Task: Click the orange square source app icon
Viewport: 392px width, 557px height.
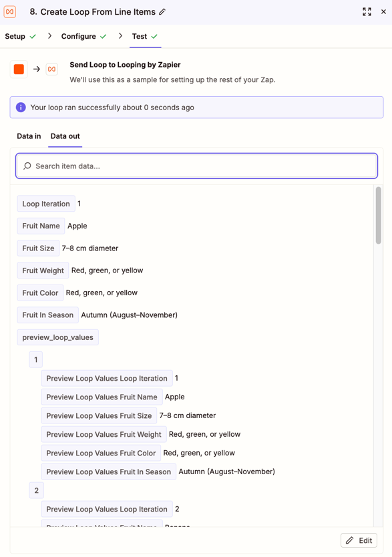Action: click(19, 69)
